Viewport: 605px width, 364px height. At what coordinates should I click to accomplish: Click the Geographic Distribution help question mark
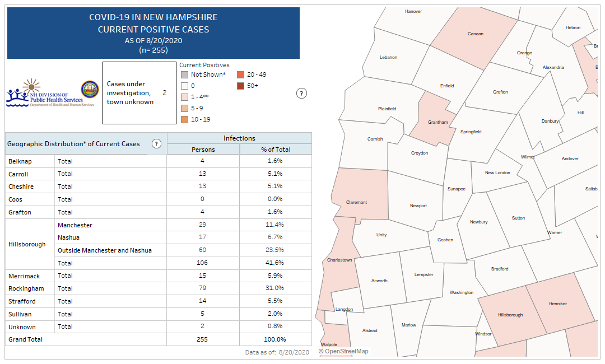[157, 144]
